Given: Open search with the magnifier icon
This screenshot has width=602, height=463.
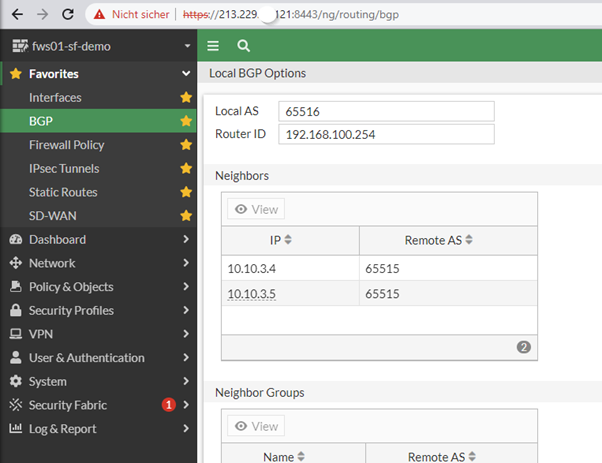Looking at the screenshot, I should (243, 46).
